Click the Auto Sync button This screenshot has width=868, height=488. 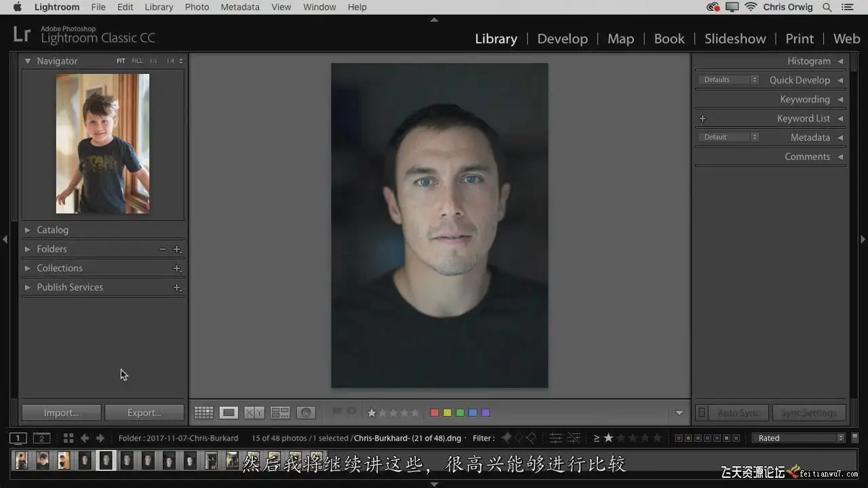click(738, 413)
